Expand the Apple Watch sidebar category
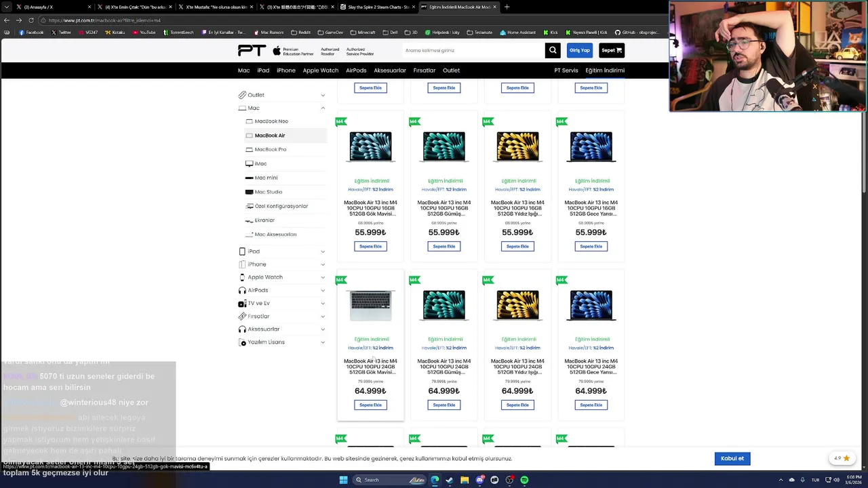This screenshot has width=868, height=488. 323,277
